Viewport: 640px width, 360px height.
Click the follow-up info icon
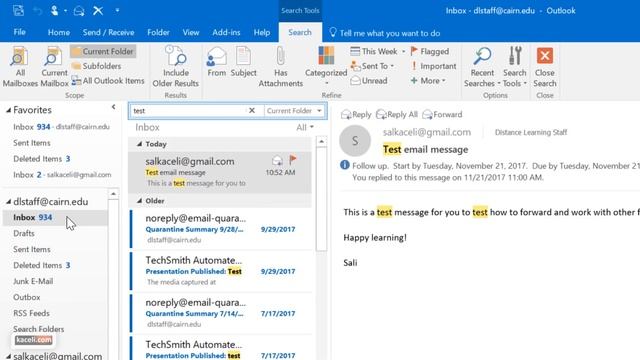pos(345,165)
